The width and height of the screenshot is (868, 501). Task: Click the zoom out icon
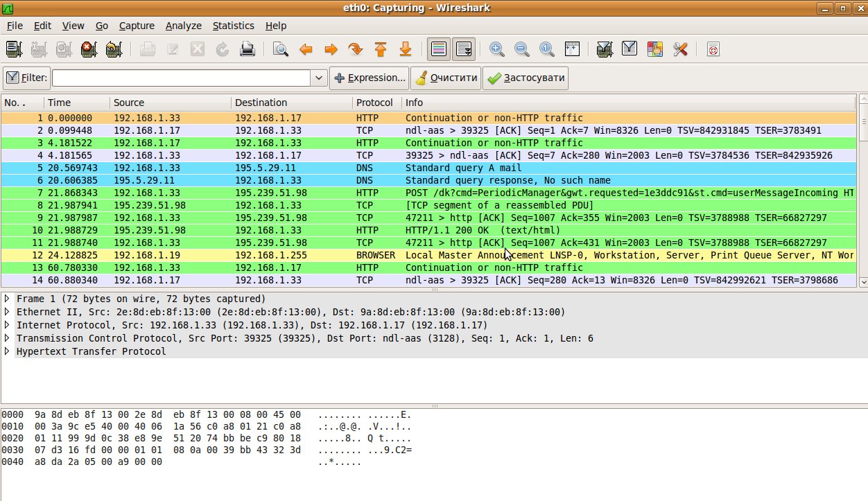click(x=521, y=49)
